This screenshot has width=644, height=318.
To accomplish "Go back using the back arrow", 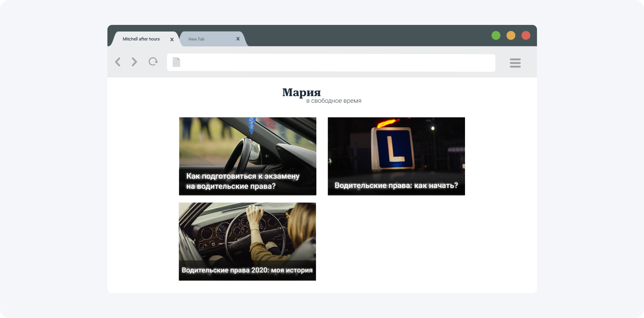I will tap(118, 62).
